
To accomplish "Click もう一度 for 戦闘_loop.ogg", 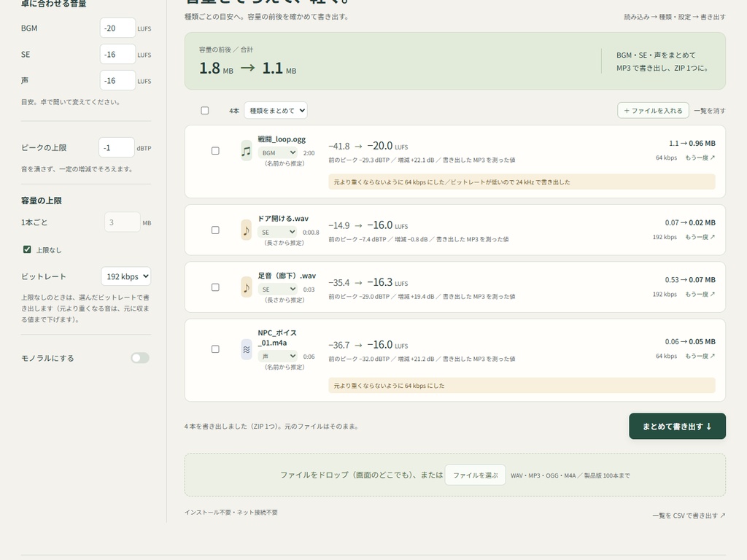I will tap(700, 157).
